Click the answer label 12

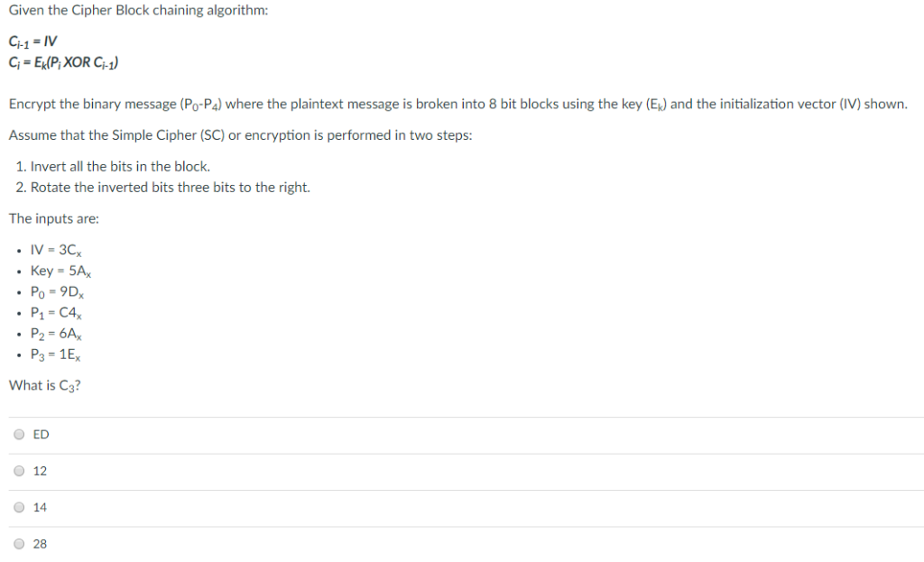click(x=38, y=470)
